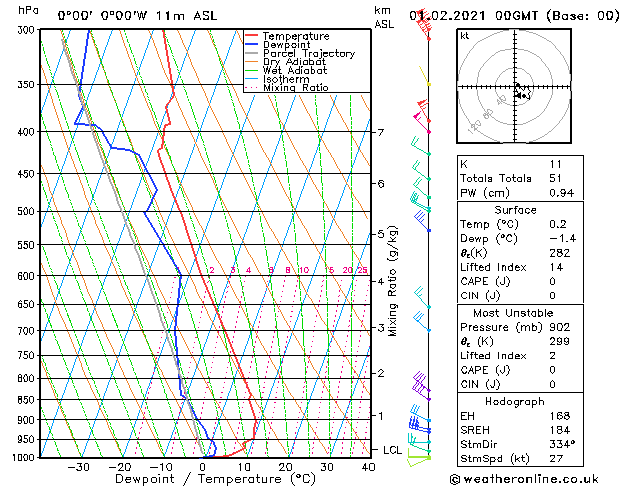Click the "Dry Adiabat" legend entry
The width and height of the screenshot is (629, 486).
pyautogui.click(x=294, y=62)
